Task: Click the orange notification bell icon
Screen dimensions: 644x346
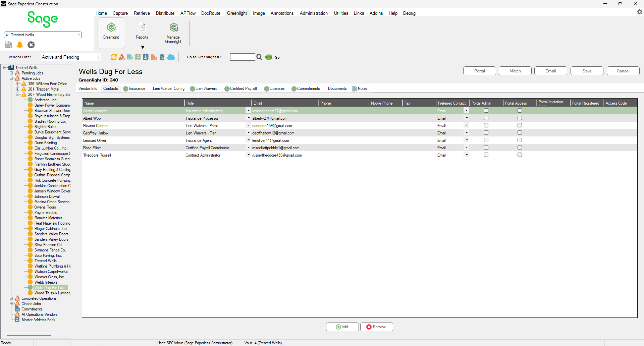Action: click(20, 45)
